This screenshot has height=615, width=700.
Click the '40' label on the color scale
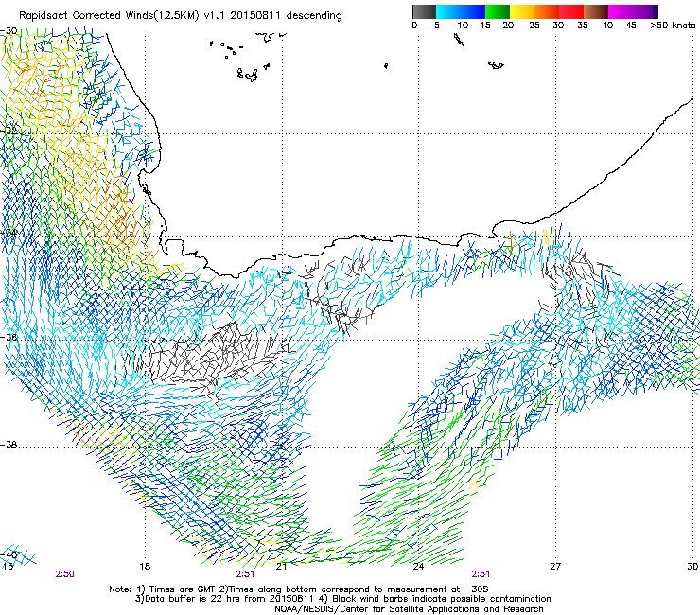pyautogui.click(x=607, y=26)
